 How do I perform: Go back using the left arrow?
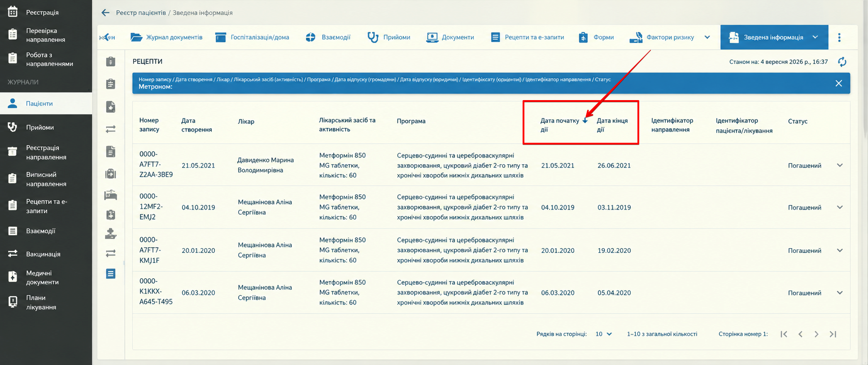click(x=105, y=13)
